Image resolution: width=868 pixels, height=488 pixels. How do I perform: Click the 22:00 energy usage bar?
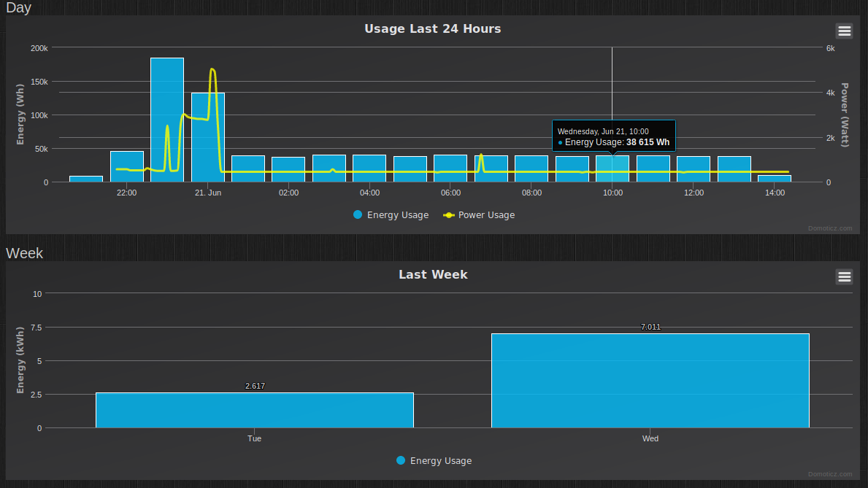[127, 166]
